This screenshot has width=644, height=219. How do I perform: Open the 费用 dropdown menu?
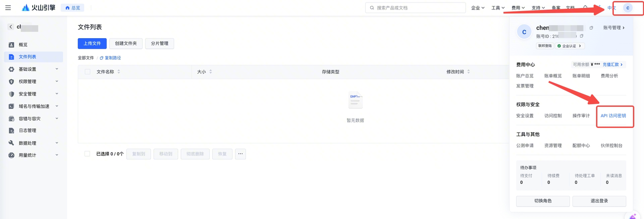[518, 8]
